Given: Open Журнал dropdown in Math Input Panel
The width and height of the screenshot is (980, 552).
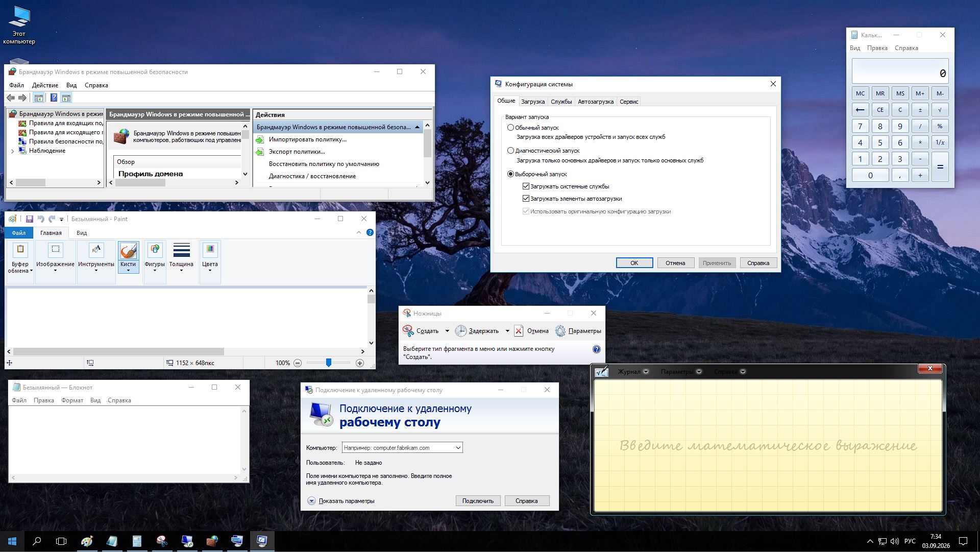Looking at the screenshot, I should pyautogui.click(x=633, y=372).
